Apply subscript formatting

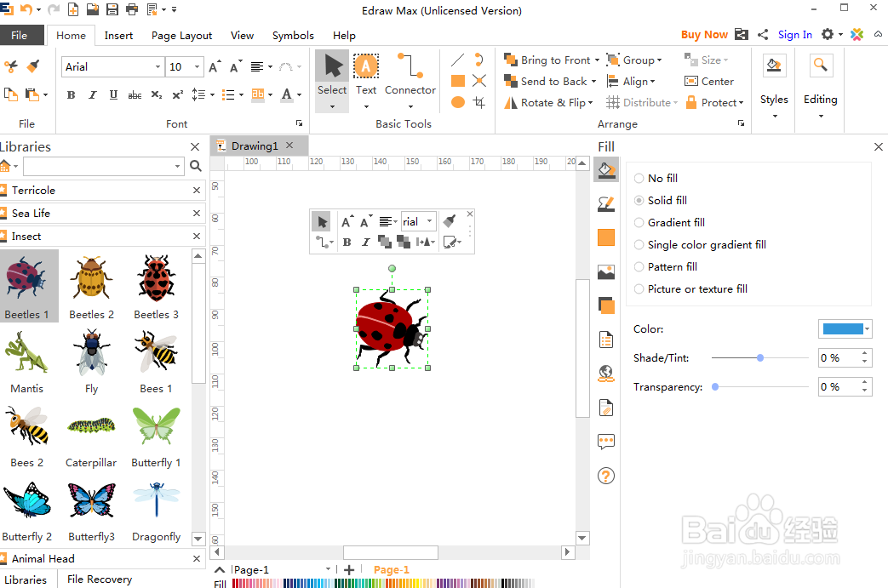(157, 95)
